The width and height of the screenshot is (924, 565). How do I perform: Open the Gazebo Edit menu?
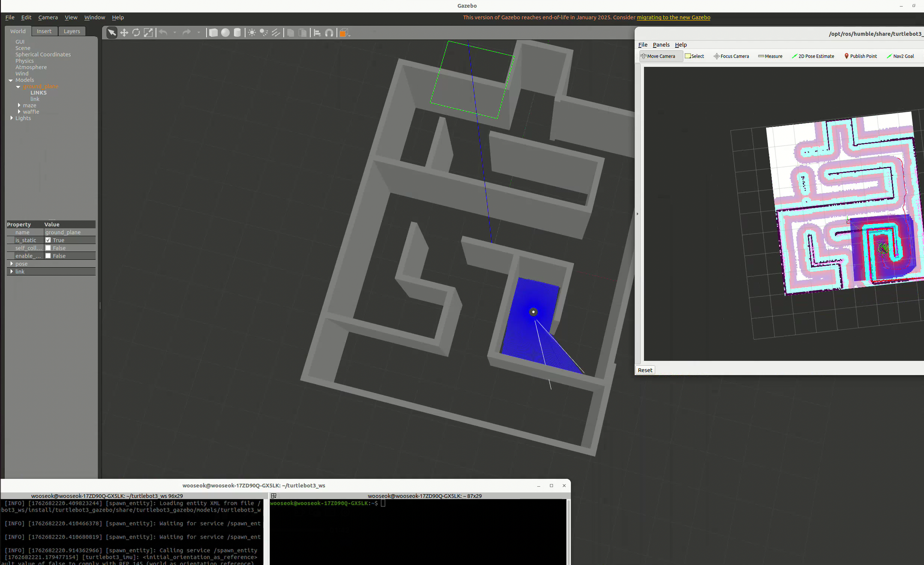pos(26,17)
